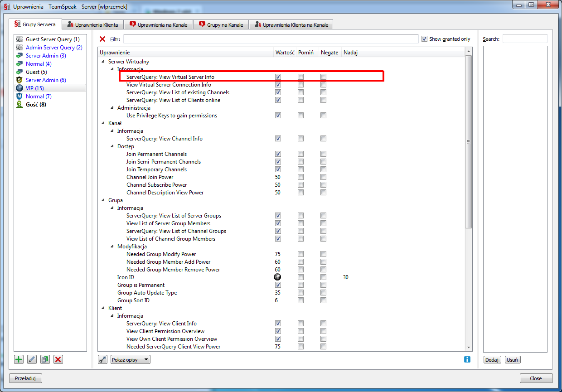The image size is (562, 392).
Task: Collapse the Modyfikacja subsection
Action: pyautogui.click(x=112, y=247)
